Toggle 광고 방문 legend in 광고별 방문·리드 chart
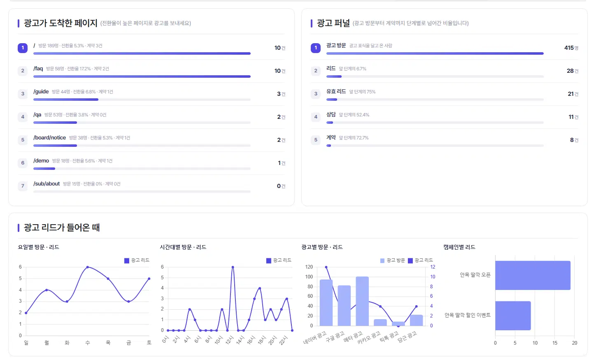Image resolution: width=596 pixels, height=364 pixels. [392, 260]
